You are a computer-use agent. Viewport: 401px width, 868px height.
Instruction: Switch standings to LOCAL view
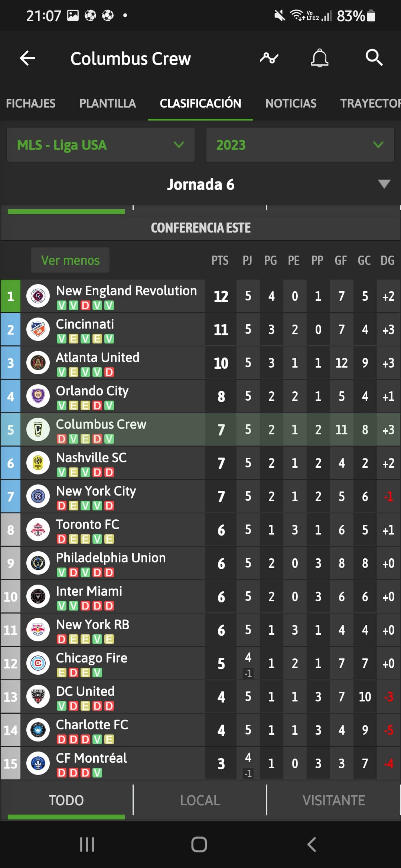tap(200, 800)
